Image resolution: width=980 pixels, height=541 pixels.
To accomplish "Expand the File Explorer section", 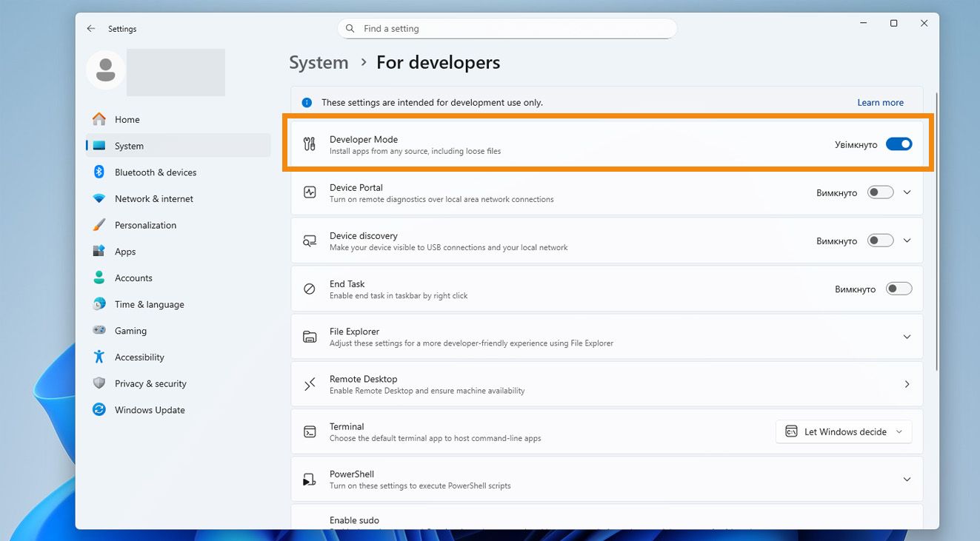I will [907, 337].
